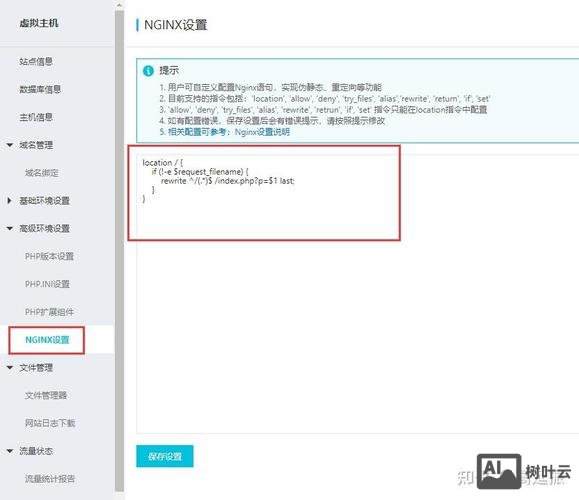Select the 基础环境设置 menu label

pyautogui.click(x=45, y=201)
